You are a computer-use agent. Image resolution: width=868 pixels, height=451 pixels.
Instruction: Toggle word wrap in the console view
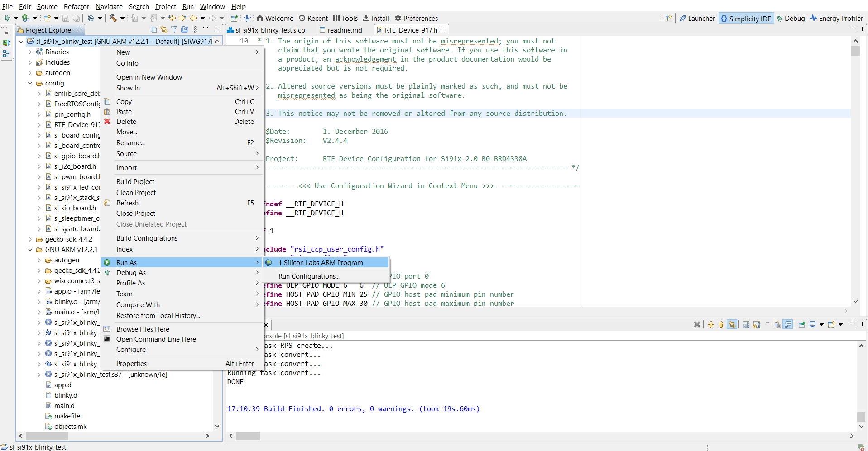[767, 324]
